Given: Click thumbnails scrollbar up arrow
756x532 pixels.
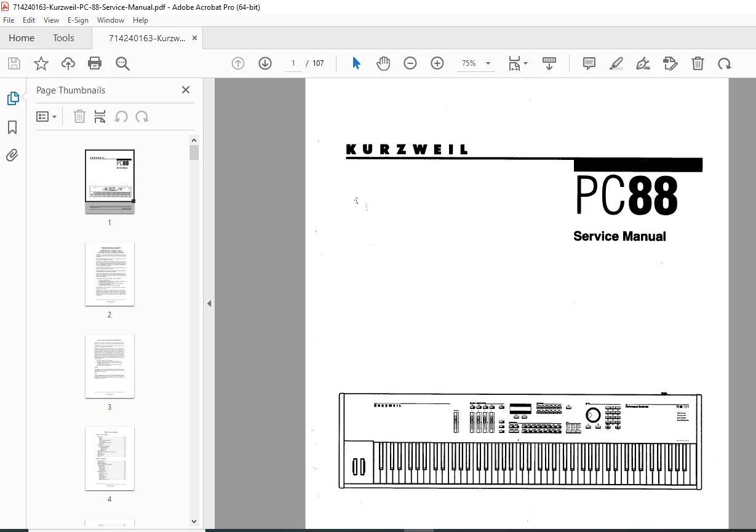Looking at the screenshot, I should coord(194,140).
